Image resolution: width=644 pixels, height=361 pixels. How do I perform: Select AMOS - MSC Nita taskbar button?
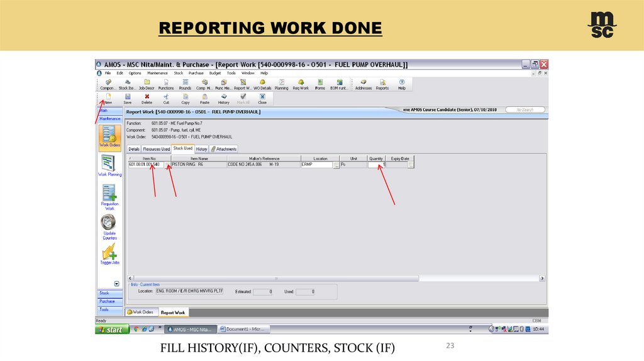pos(190,330)
